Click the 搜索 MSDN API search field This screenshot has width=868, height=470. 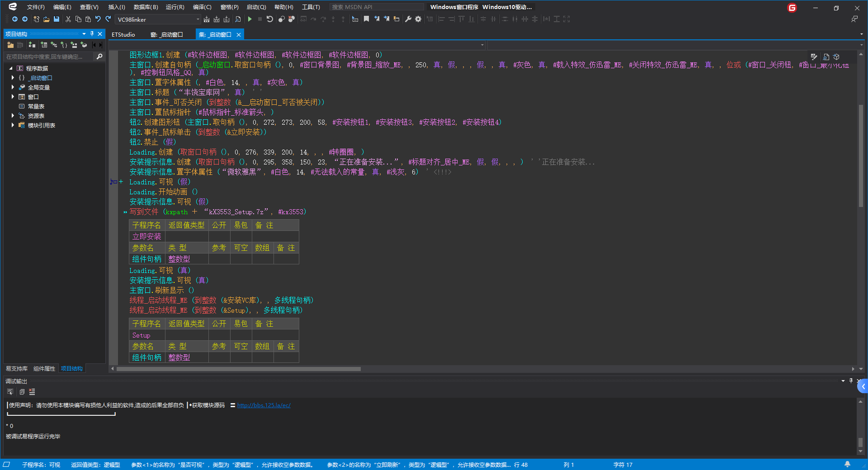coord(376,7)
